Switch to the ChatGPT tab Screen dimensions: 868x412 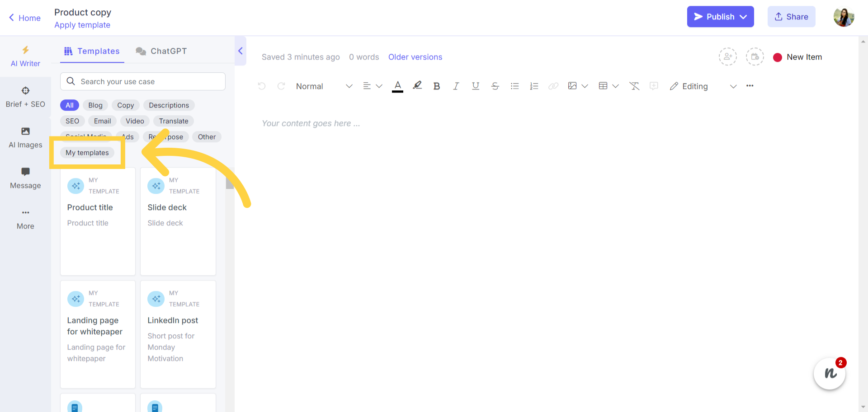click(161, 51)
